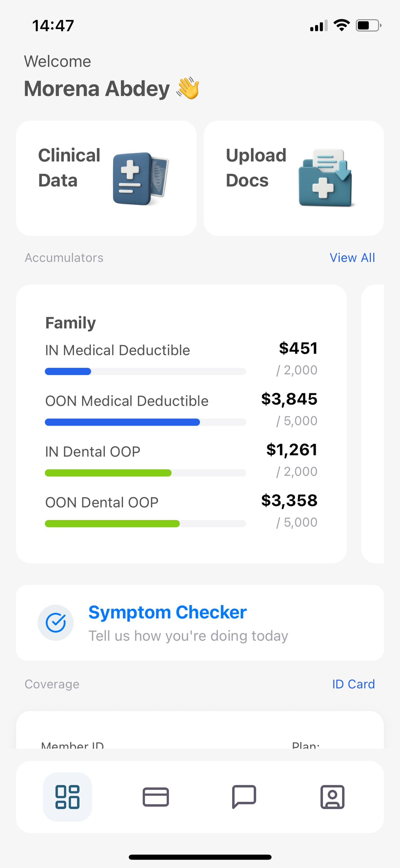Open the ID Card link
This screenshot has height=868, width=400.
click(353, 684)
